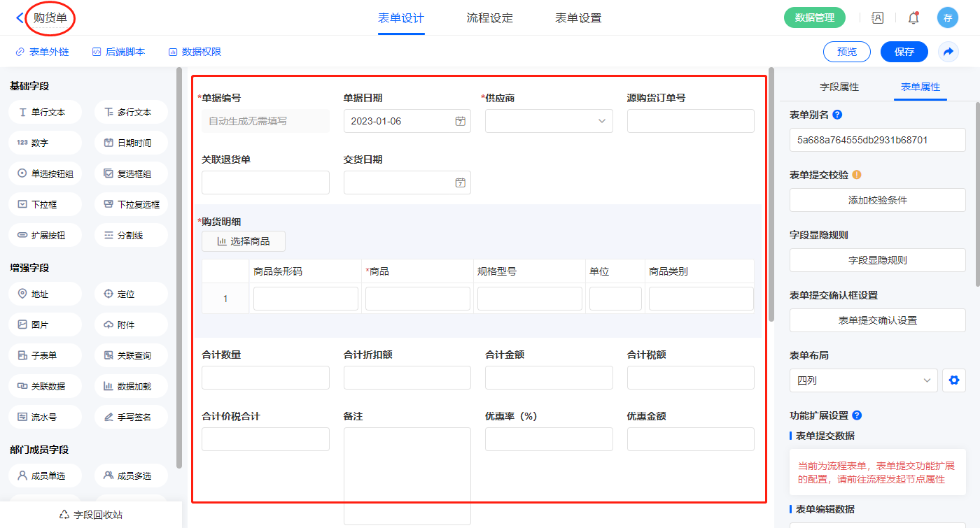Add the 复选框组 checkbox field
This screenshot has width=980, height=528.
tap(131, 173)
